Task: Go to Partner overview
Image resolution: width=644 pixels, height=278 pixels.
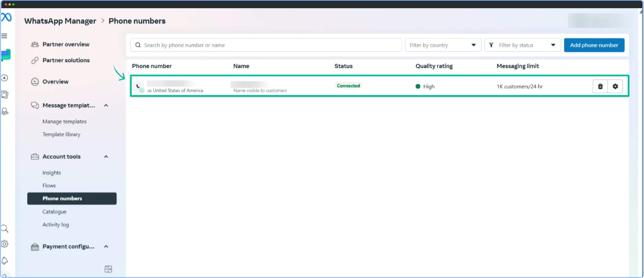Action: coord(66,44)
